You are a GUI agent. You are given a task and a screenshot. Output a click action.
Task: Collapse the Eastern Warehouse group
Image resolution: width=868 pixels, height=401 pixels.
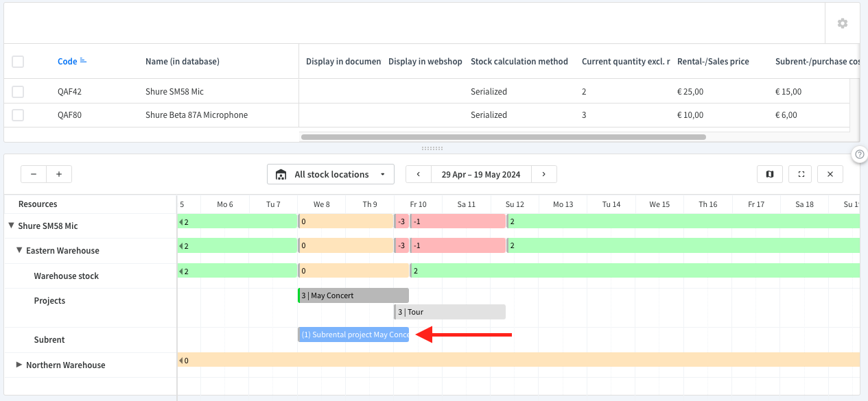[20, 250]
